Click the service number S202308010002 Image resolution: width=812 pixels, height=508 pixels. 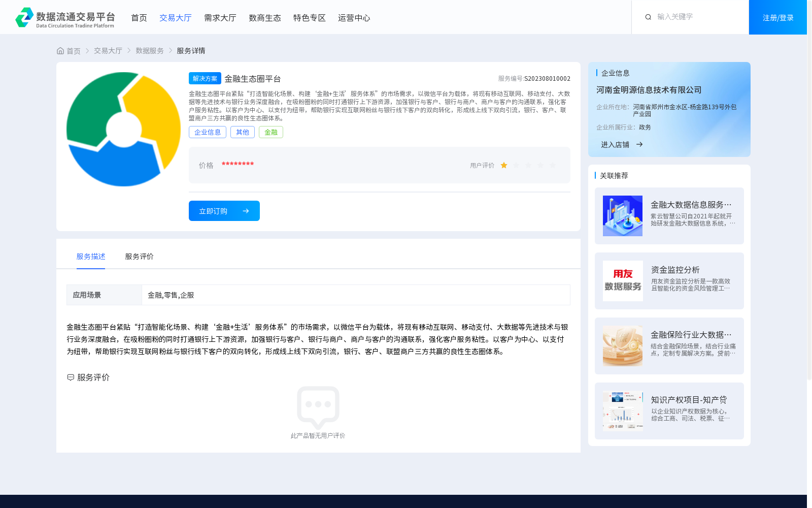[547, 79]
